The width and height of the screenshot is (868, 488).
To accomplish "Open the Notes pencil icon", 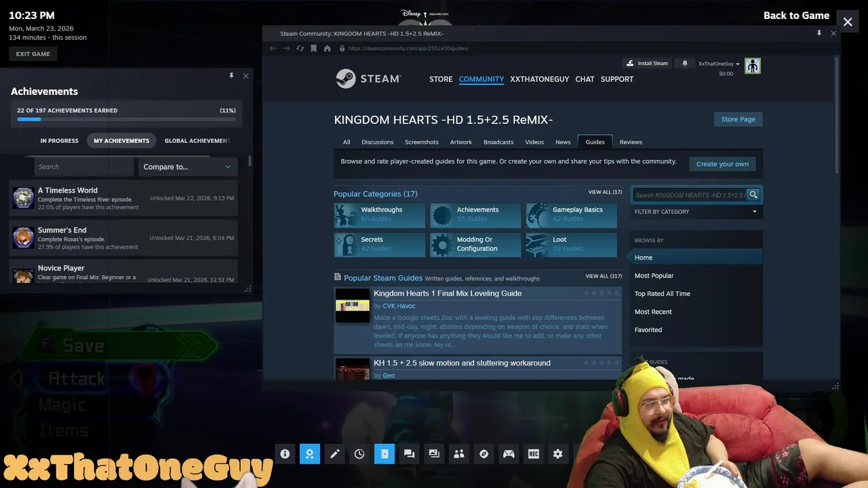I will click(334, 454).
